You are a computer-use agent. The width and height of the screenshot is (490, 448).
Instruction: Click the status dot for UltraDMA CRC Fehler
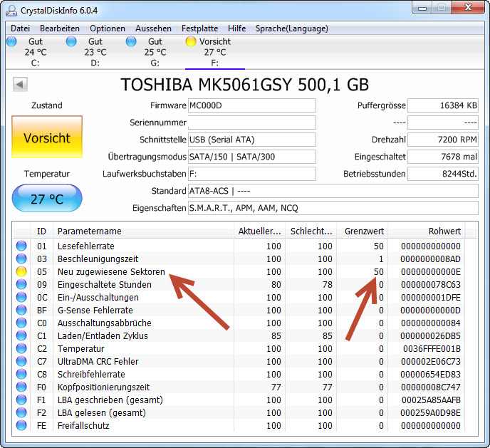[x=21, y=361]
